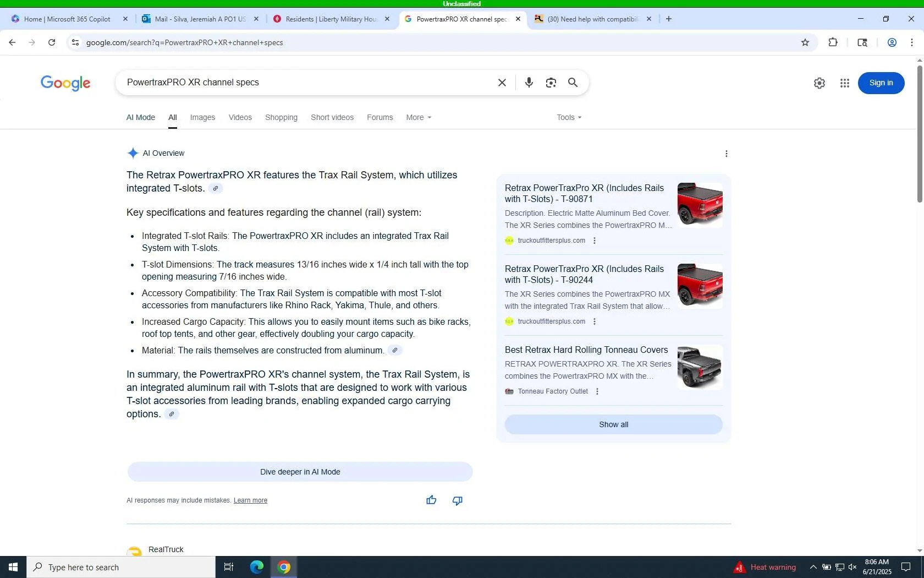Start voice search with microphone icon
Image resolution: width=924 pixels, height=578 pixels.
pyautogui.click(x=529, y=83)
